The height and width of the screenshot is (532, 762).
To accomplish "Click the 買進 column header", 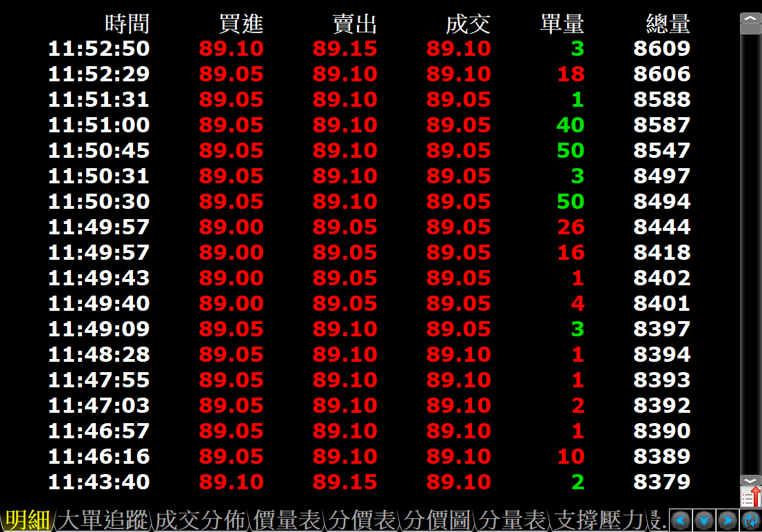I will 241,23.
